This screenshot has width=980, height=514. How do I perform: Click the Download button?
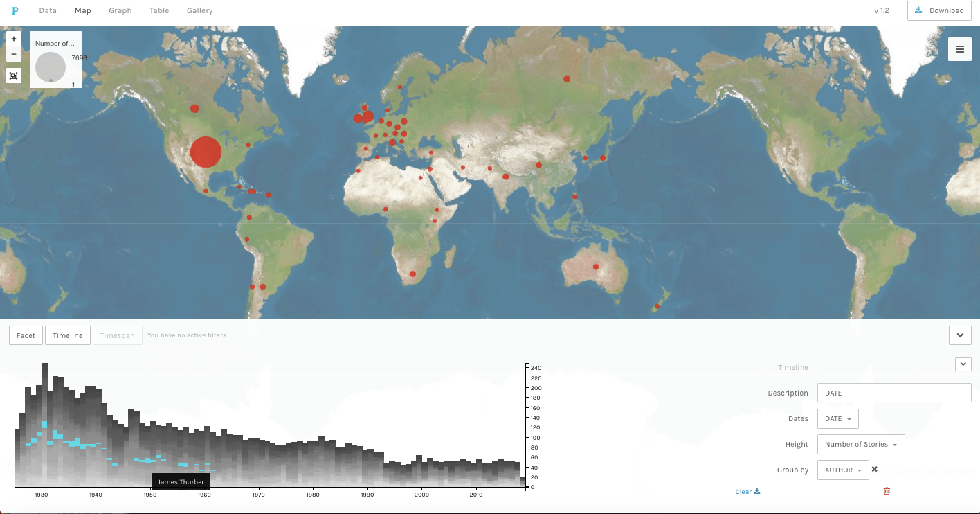(x=939, y=10)
